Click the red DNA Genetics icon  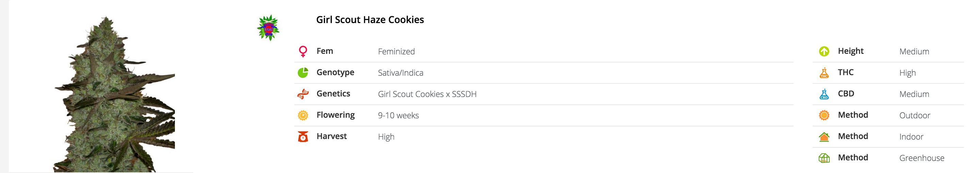[x=303, y=94]
